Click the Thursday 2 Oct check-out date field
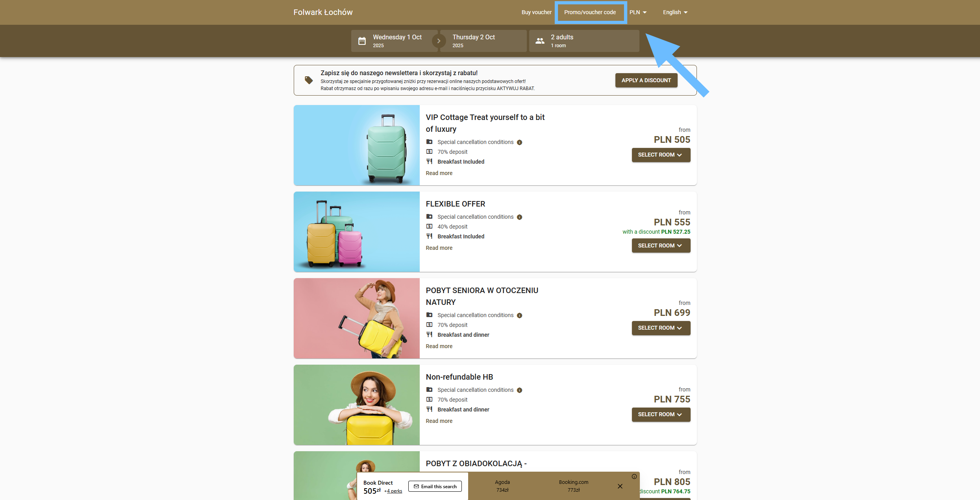This screenshot has height=500, width=980. coord(483,41)
